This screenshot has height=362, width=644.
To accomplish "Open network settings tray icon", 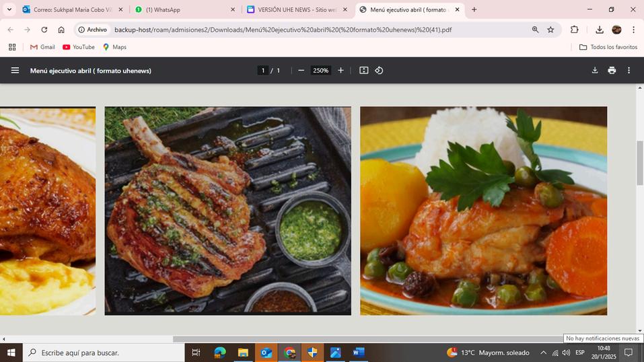I will tap(555, 353).
